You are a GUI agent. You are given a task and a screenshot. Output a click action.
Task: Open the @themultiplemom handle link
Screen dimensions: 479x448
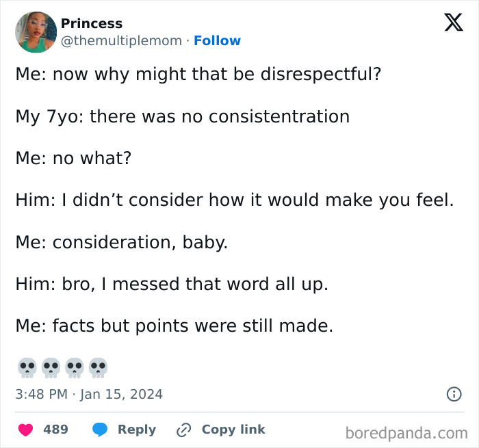click(x=122, y=41)
